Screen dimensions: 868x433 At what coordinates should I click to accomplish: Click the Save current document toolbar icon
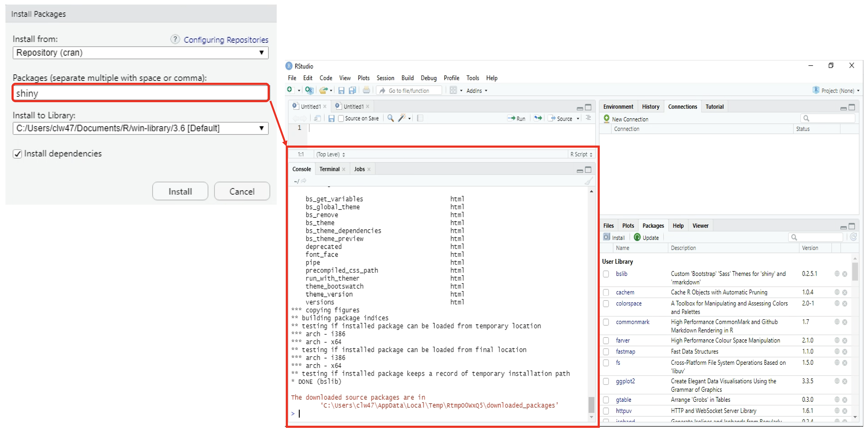341,90
